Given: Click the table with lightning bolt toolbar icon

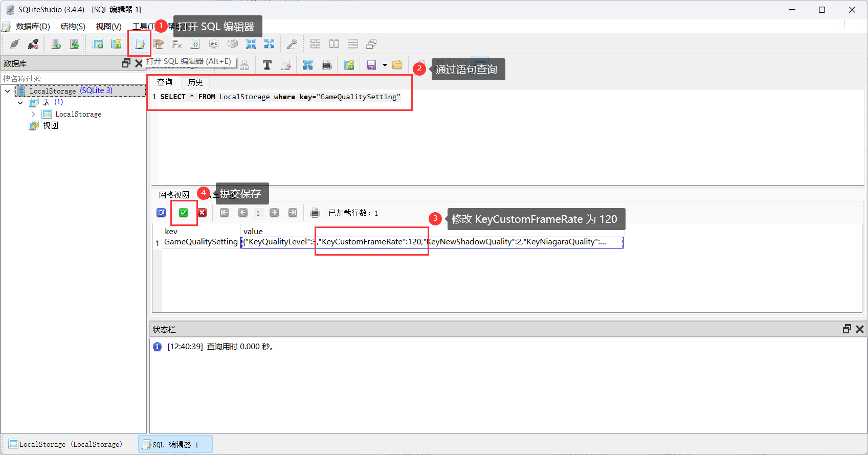Looking at the screenshot, I should point(116,44).
